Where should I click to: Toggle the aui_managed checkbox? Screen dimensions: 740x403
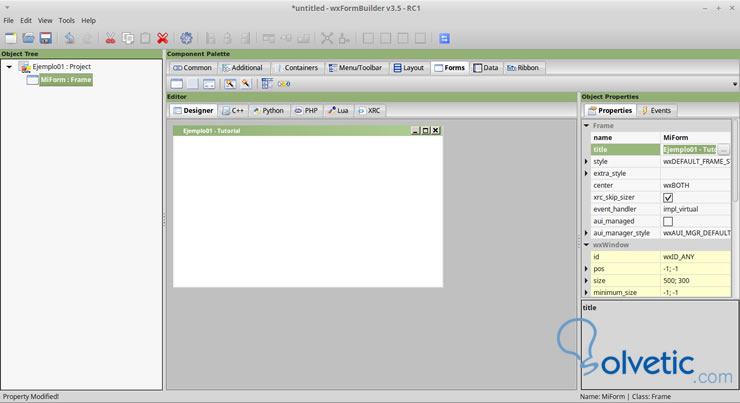668,221
